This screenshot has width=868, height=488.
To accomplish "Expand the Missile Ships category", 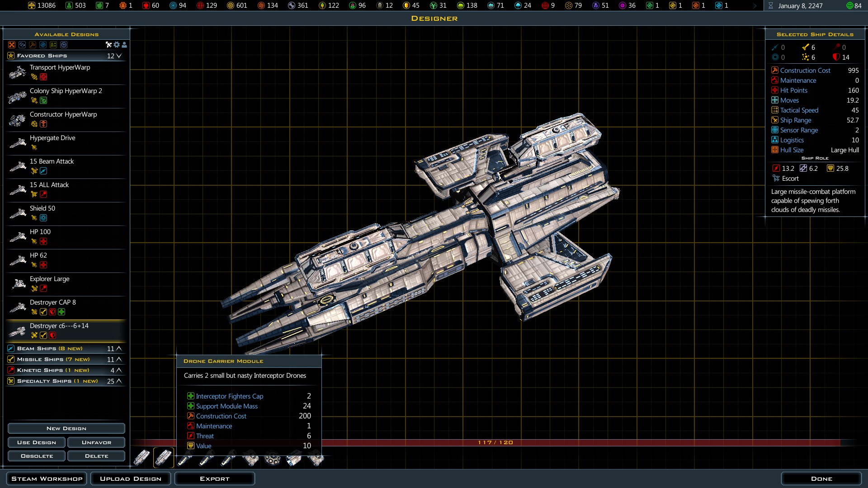I will [119, 359].
